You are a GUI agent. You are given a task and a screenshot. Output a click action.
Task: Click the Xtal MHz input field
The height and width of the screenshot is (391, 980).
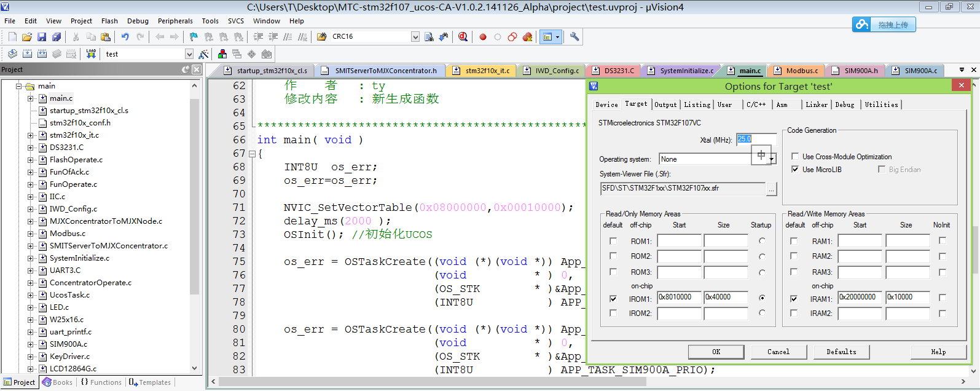tap(756, 140)
